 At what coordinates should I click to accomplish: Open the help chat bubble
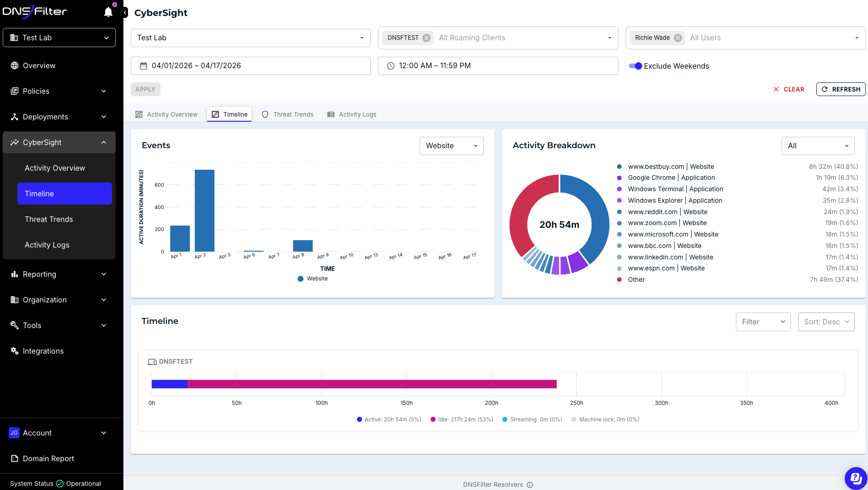point(856,478)
